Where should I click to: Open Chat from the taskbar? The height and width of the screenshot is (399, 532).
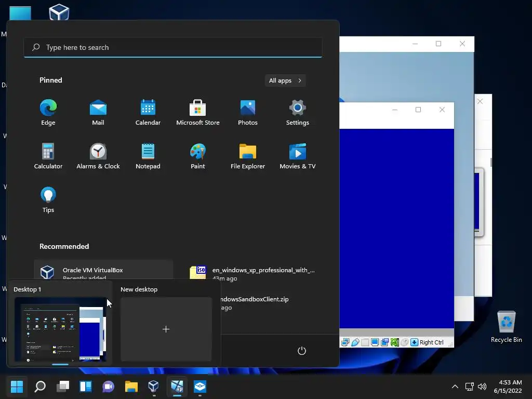[108, 386]
